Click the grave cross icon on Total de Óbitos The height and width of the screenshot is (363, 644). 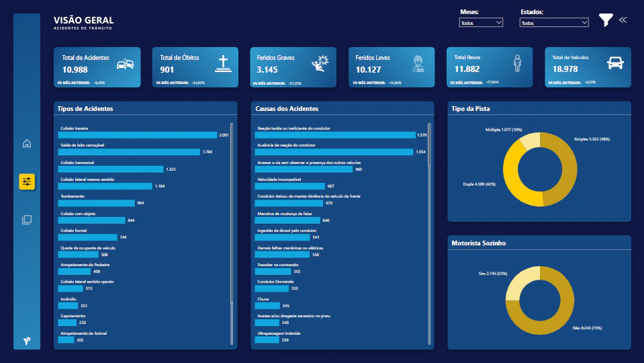(x=223, y=64)
